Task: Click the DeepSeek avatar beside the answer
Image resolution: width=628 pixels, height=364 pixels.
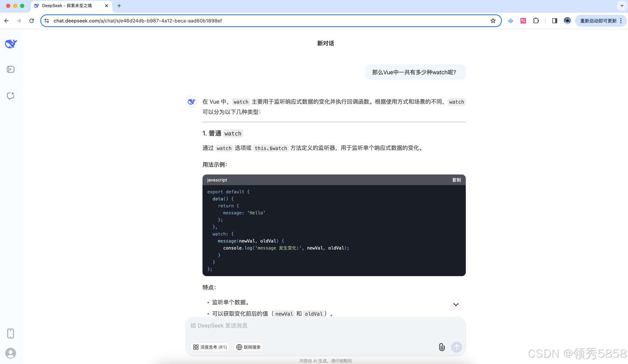Action: click(x=191, y=101)
